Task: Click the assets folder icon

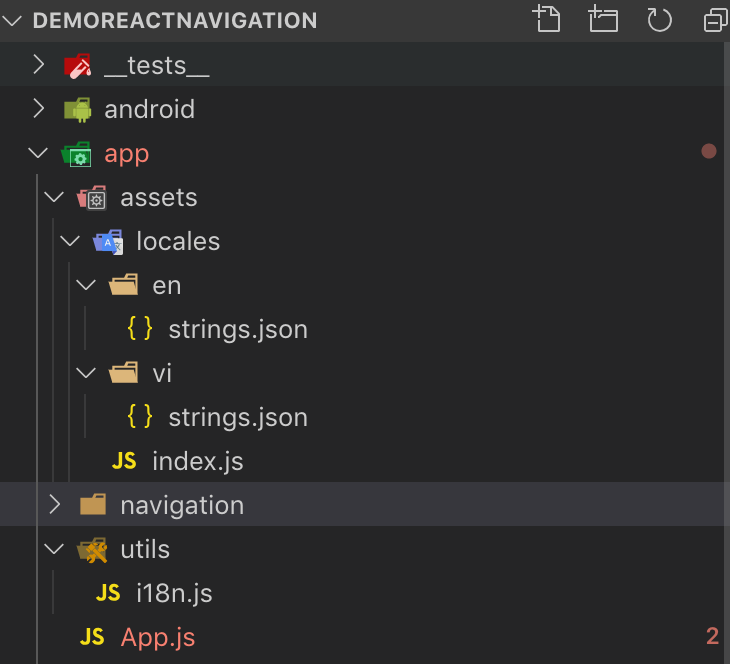Action: [93, 198]
